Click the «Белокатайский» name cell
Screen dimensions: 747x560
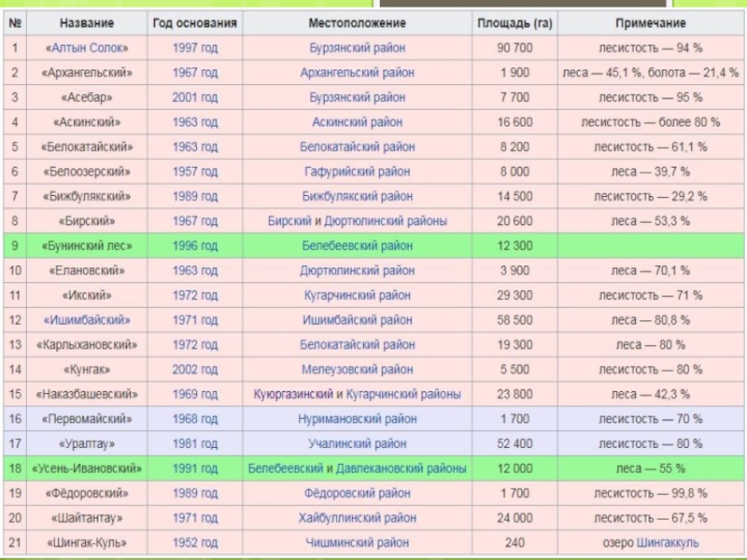(87, 147)
